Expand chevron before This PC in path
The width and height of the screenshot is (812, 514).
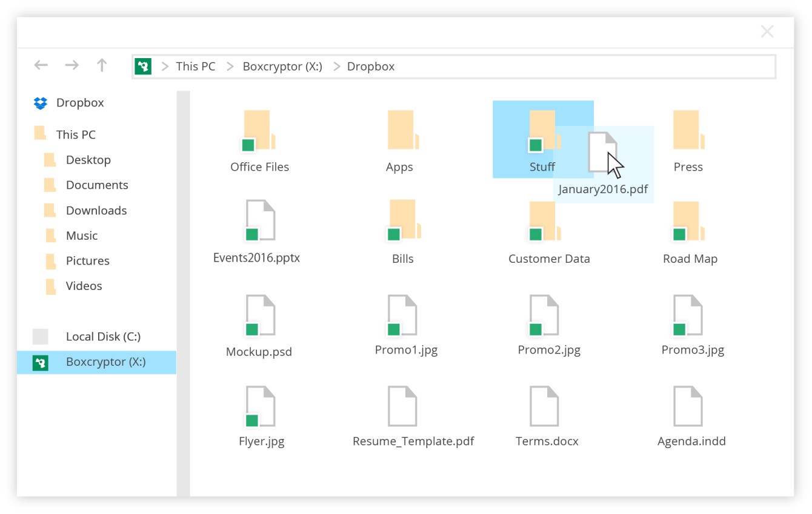(x=165, y=67)
